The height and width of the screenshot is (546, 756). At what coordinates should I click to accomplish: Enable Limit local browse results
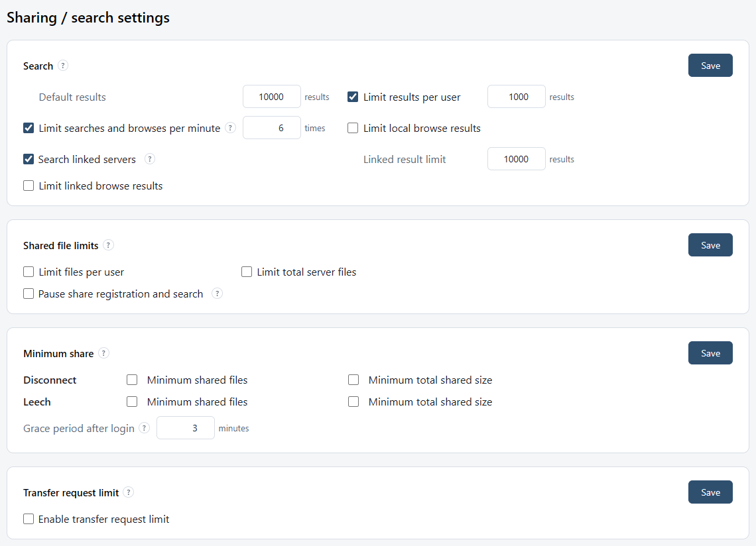point(353,128)
